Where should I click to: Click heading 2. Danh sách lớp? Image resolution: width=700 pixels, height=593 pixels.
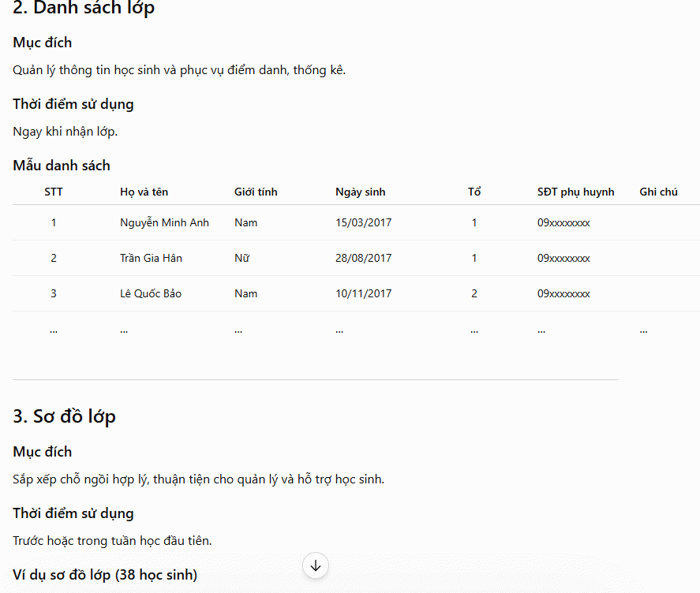[84, 8]
